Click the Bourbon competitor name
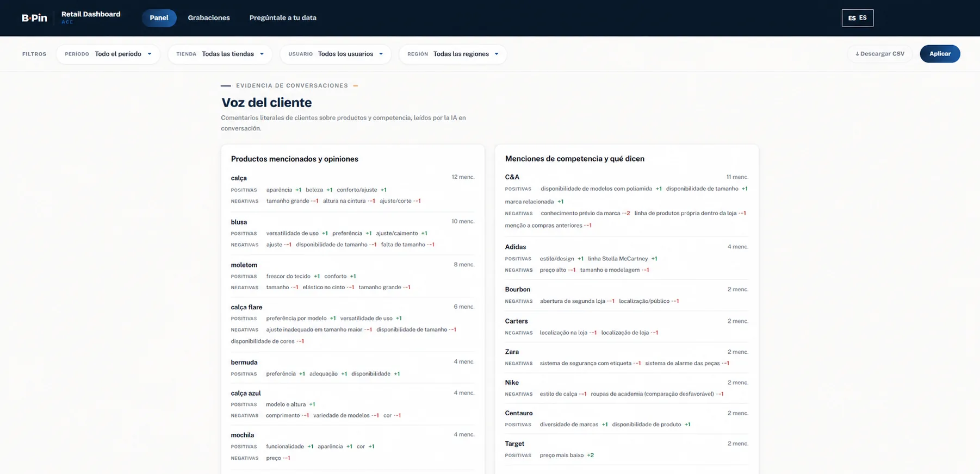Screen dimensions: 980x474 pyautogui.click(x=518, y=289)
